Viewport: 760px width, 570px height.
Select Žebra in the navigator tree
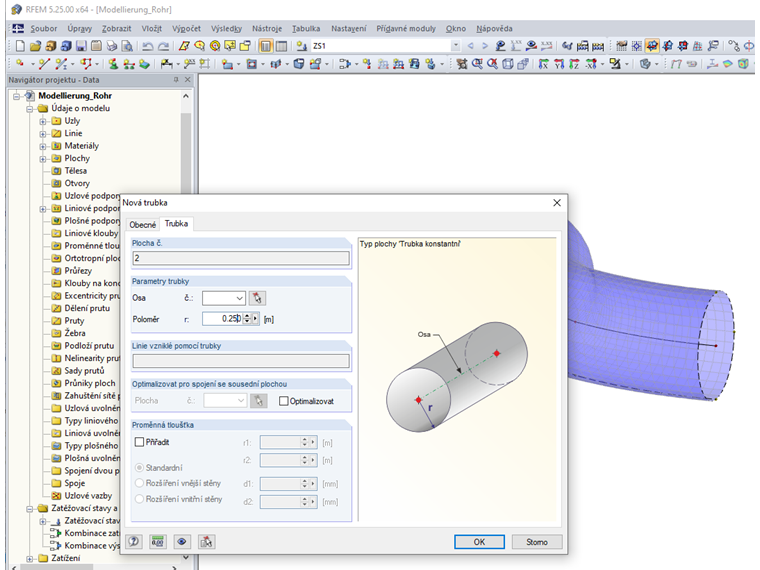click(x=75, y=333)
